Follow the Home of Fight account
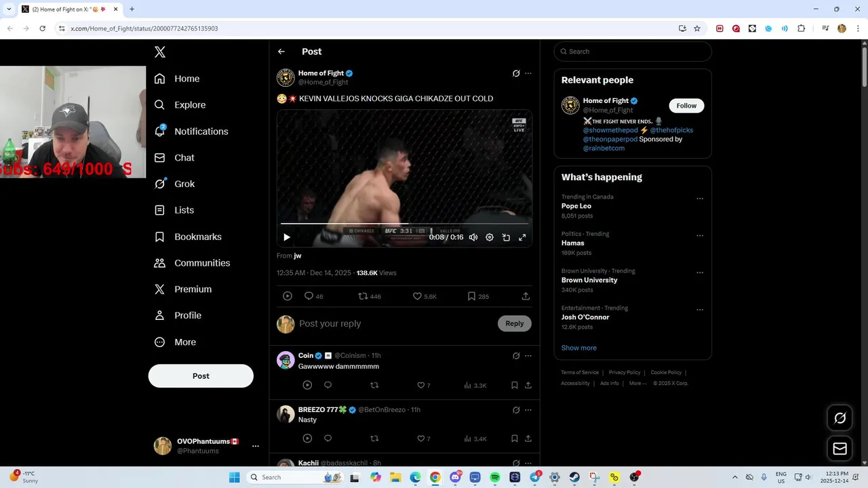Screen dimensions: 868x488 point(686,106)
